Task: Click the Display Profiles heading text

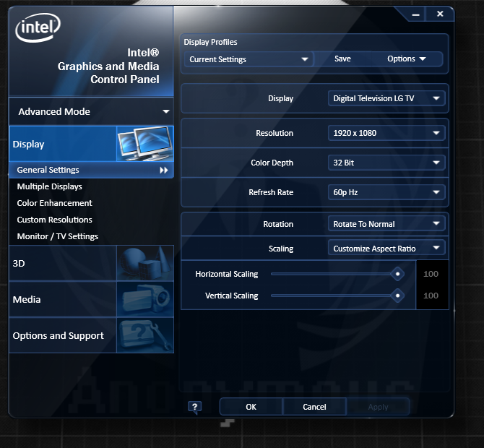Action: pos(210,42)
